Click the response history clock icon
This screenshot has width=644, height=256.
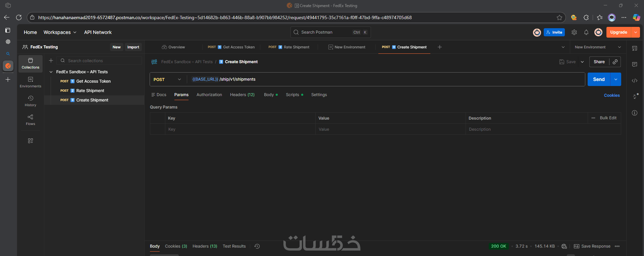257,246
